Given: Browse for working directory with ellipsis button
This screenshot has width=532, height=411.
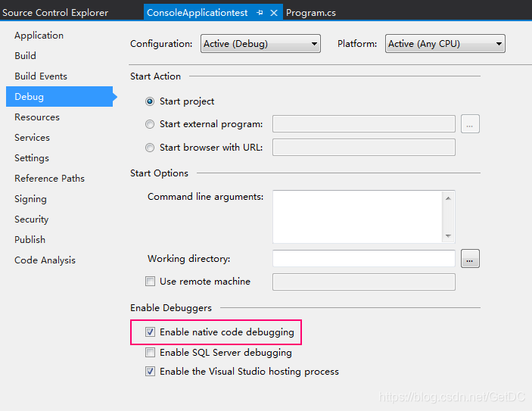Looking at the screenshot, I should (470, 259).
